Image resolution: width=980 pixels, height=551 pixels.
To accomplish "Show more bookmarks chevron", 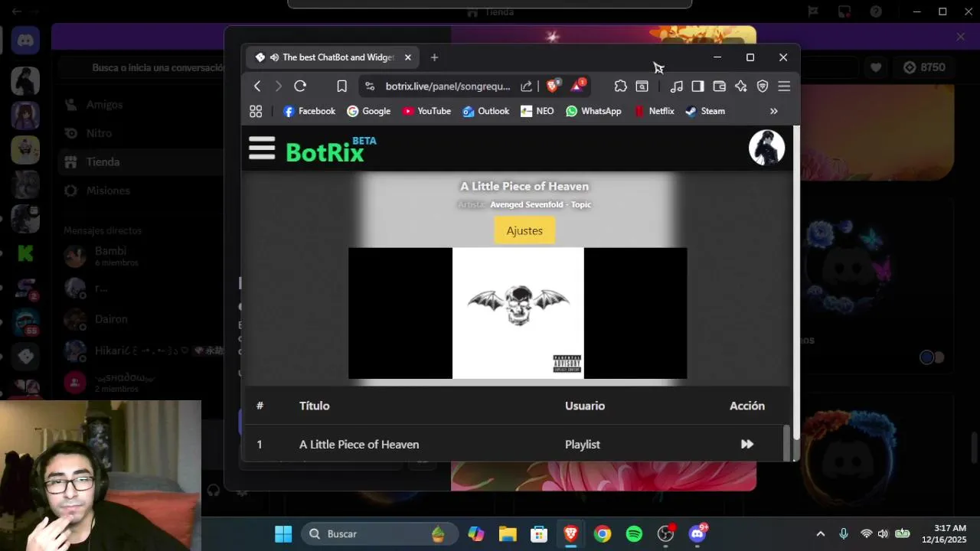I will coord(773,111).
